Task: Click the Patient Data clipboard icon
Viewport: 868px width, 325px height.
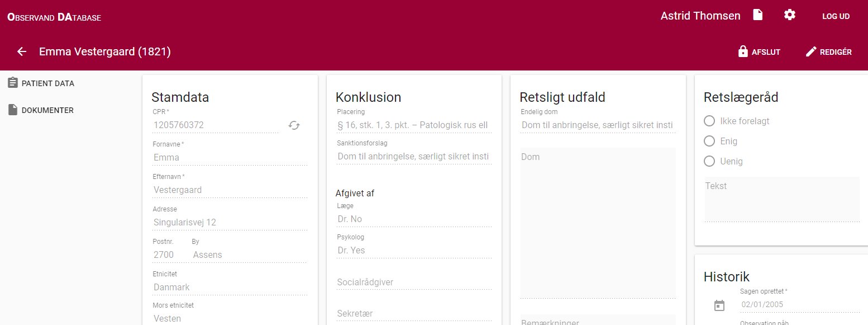Action: coord(13,83)
